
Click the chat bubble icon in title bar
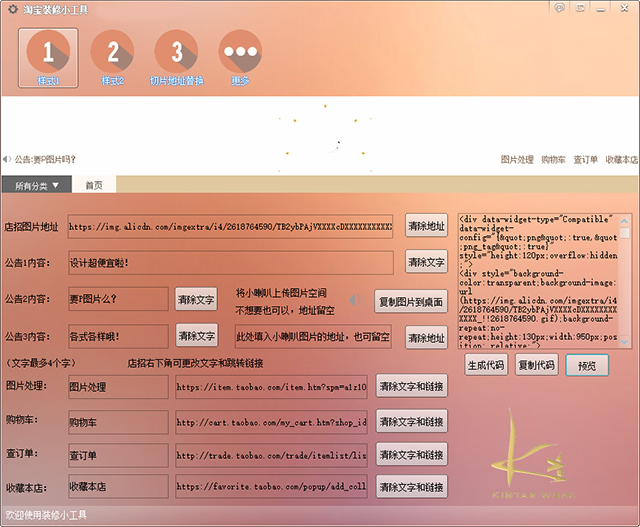point(560,8)
